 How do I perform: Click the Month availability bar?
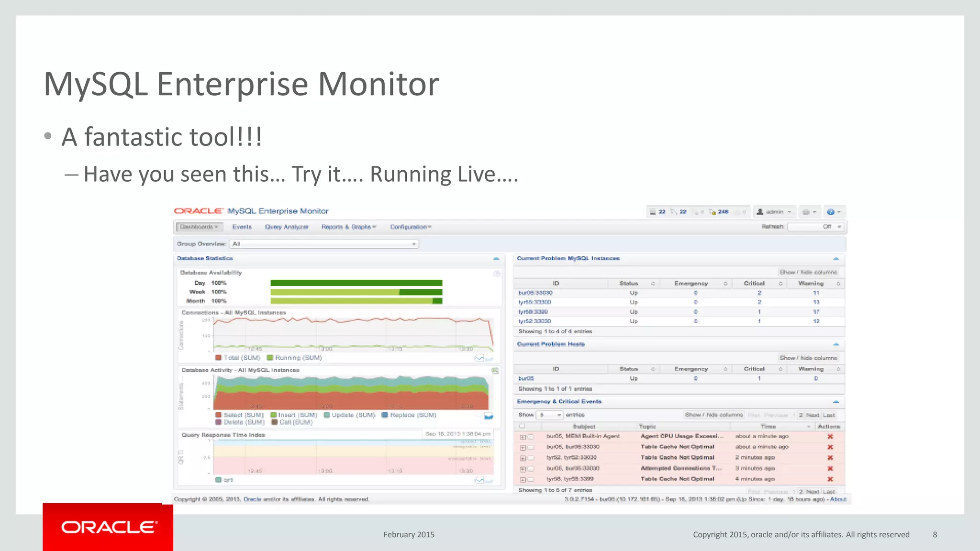pos(356,301)
